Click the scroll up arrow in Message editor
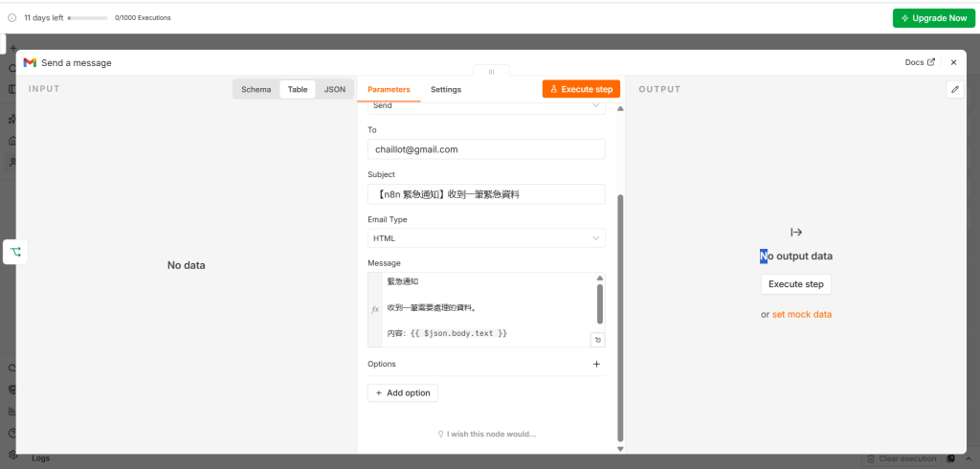Viewport: 980px width, 469px height. (x=600, y=278)
